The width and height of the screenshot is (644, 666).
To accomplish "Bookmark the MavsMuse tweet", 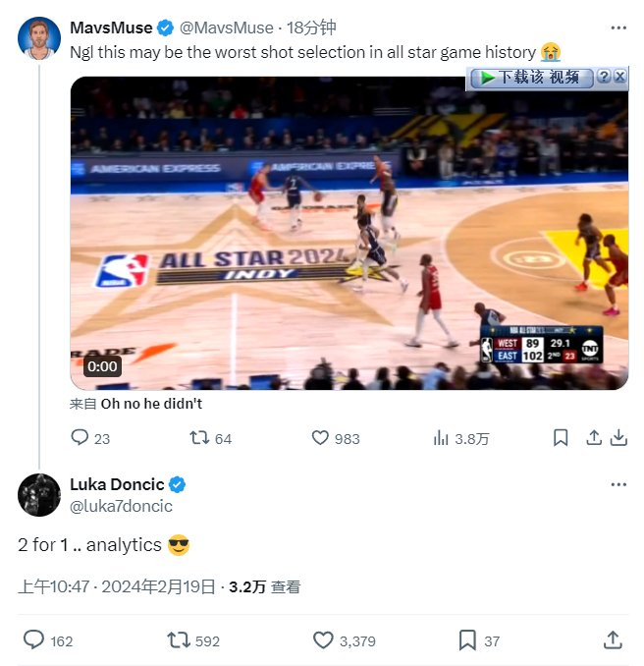I will click(561, 438).
